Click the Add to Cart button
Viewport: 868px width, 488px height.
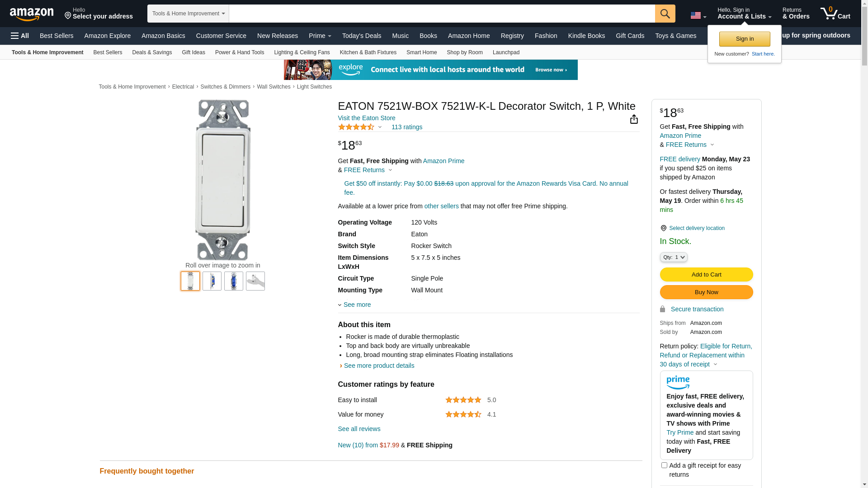click(706, 275)
